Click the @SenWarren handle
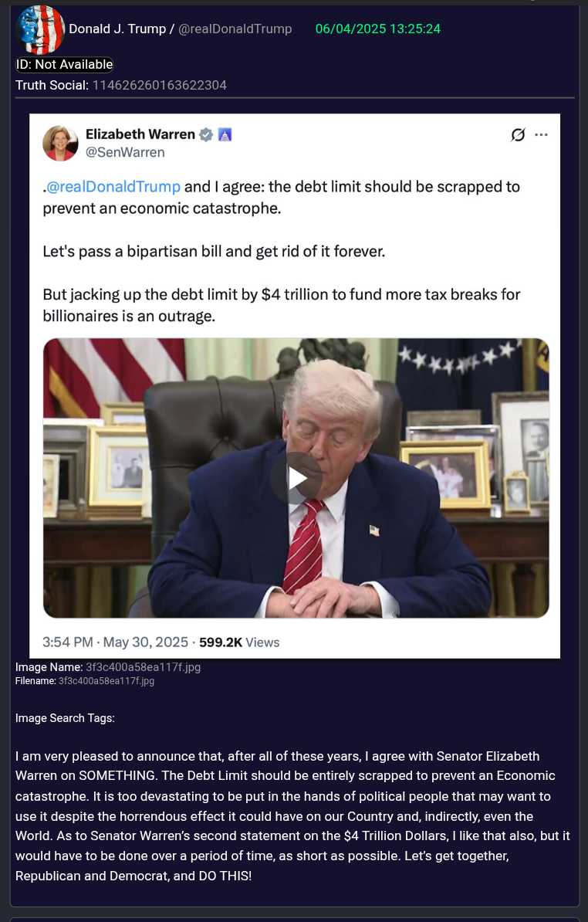This screenshot has height=922, width=588. coord(125,152)
